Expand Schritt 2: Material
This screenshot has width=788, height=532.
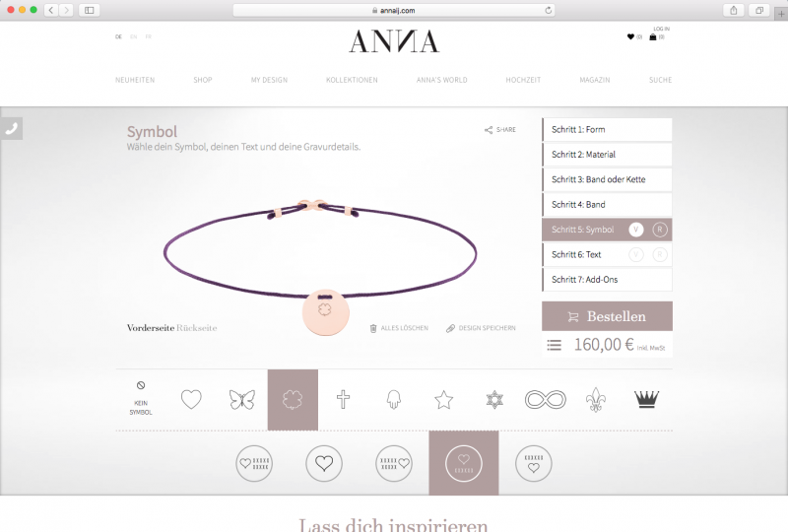(x=607, y=155)
